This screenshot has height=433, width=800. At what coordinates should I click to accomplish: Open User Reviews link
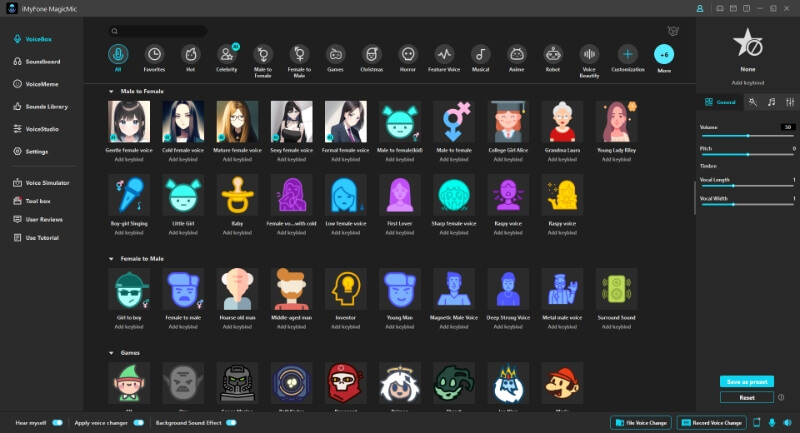click(x=38, y=219)
